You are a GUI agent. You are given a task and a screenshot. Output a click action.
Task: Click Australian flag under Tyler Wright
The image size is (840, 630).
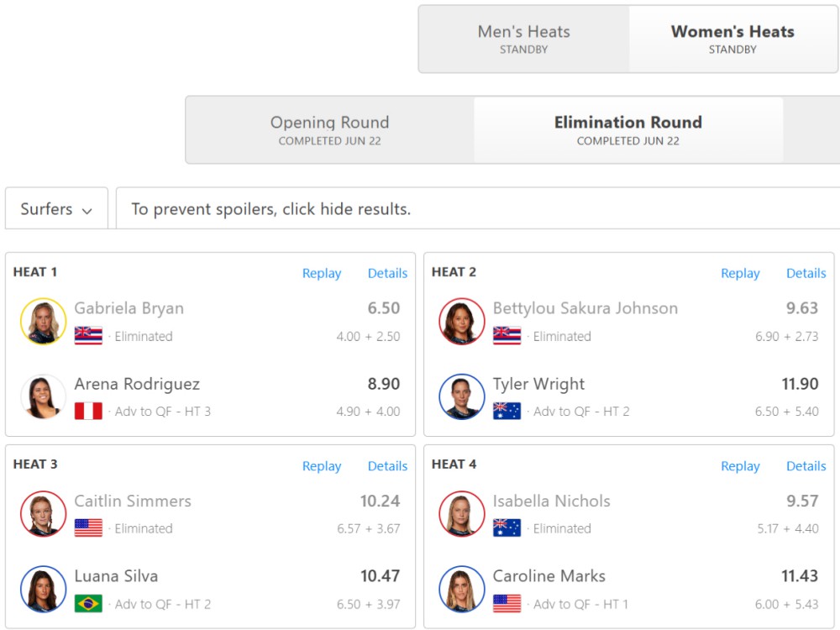tap(507, 411)
